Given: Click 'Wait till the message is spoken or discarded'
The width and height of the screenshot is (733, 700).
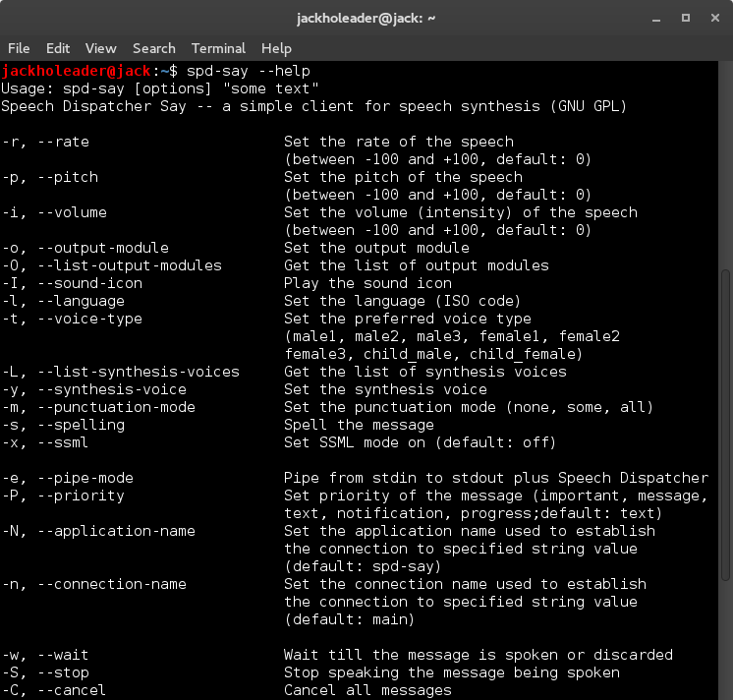Looking at the screenshot, I should (x=479, y=655).
